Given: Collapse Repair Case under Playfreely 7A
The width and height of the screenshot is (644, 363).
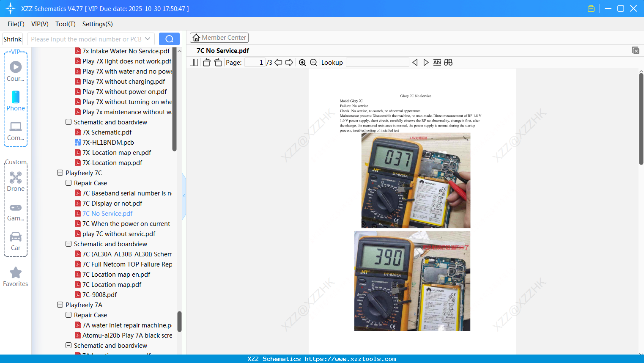Looking at the screenshot, I should tap(69, 315).
